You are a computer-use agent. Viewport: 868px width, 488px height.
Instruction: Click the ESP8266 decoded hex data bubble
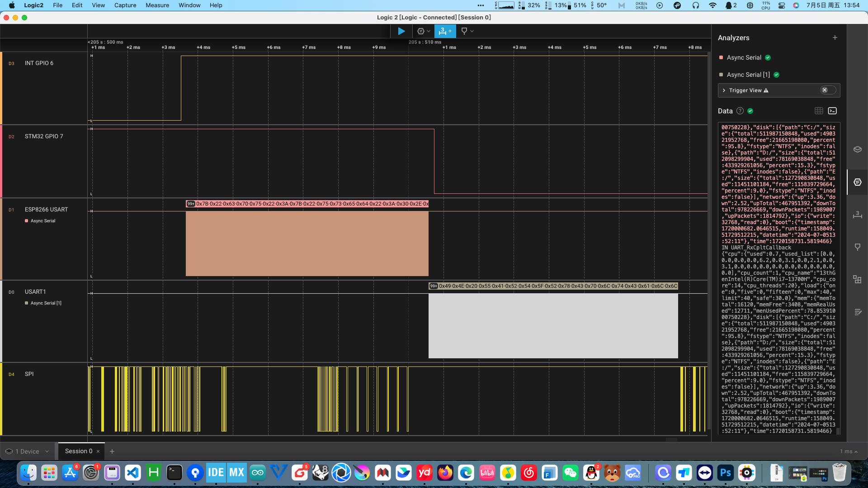[x=307, y=204]
